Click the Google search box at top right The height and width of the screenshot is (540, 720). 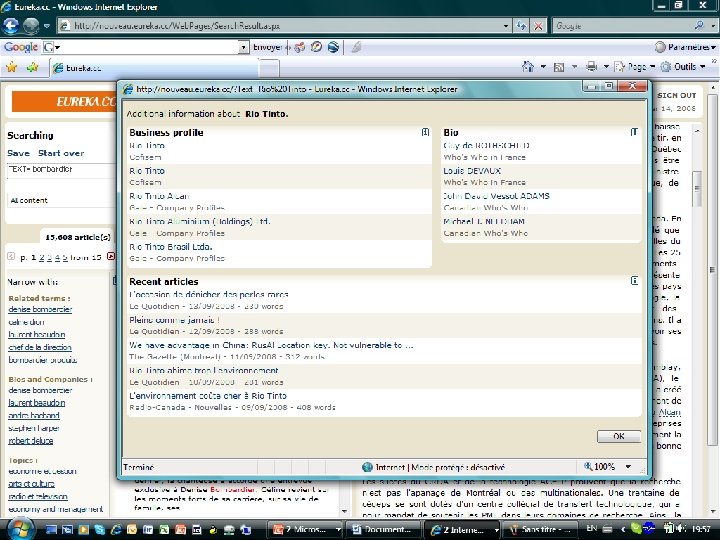click(622, 26)
